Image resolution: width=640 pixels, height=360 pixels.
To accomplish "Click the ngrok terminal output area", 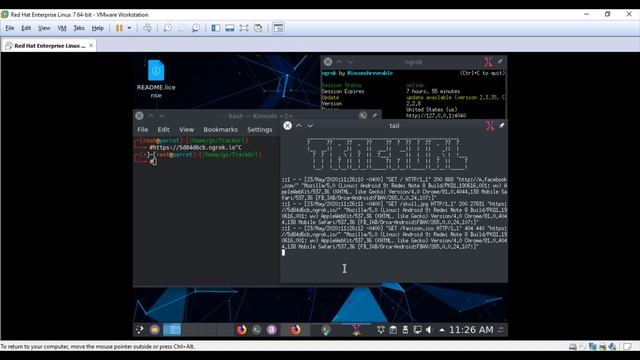I will coord(413,94).
